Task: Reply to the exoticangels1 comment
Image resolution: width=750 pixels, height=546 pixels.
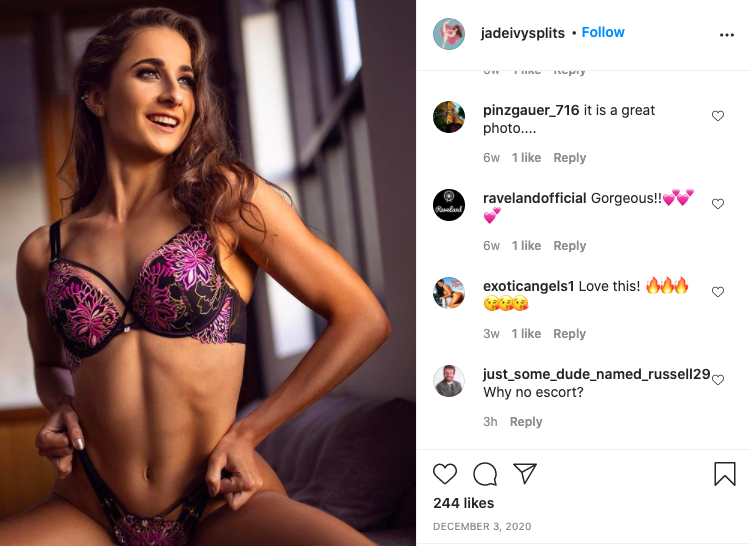Action: 569,334
